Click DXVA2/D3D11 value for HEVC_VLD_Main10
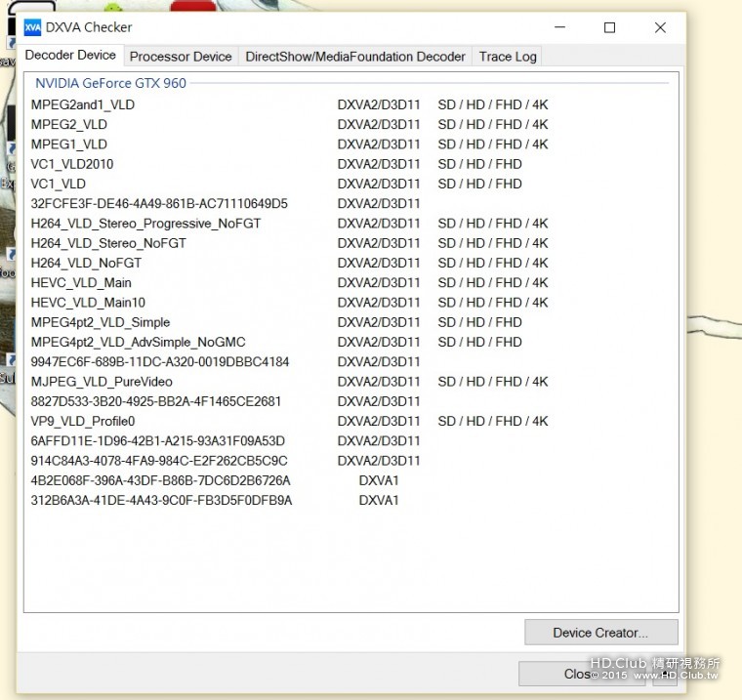The image size is (742, 700). [x=379, y=303]
